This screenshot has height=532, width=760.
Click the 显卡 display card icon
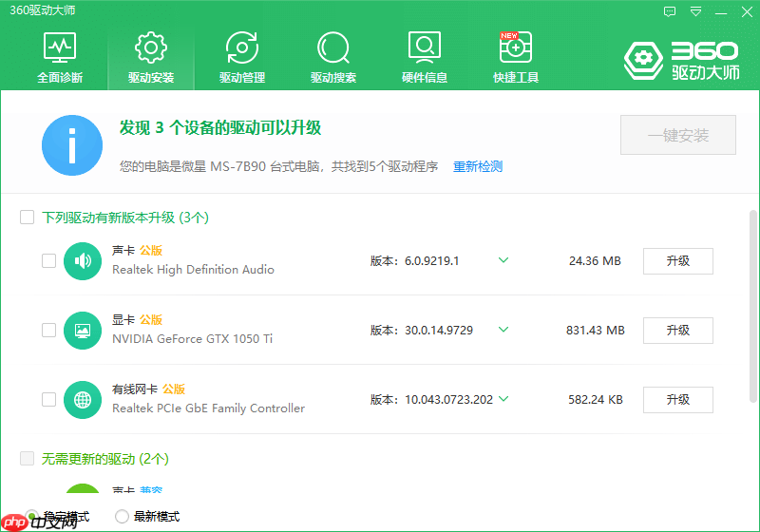(x=83, y=331)
